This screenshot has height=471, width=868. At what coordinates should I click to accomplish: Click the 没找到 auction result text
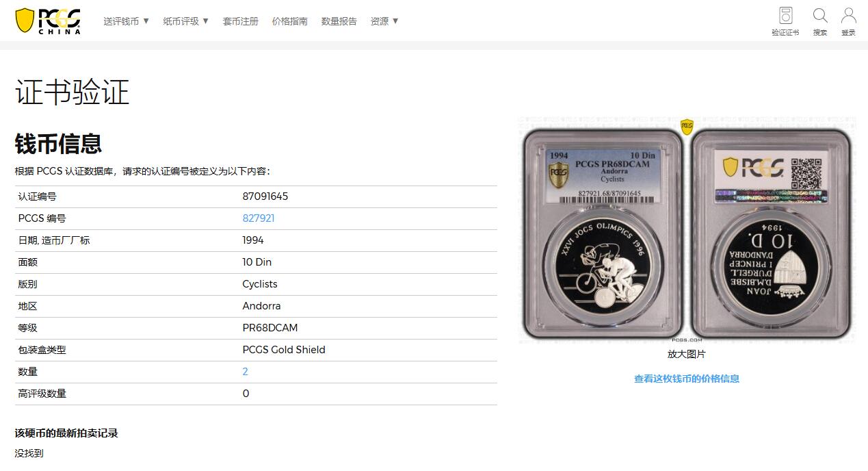pyautogui.click(x=29, y=453)
